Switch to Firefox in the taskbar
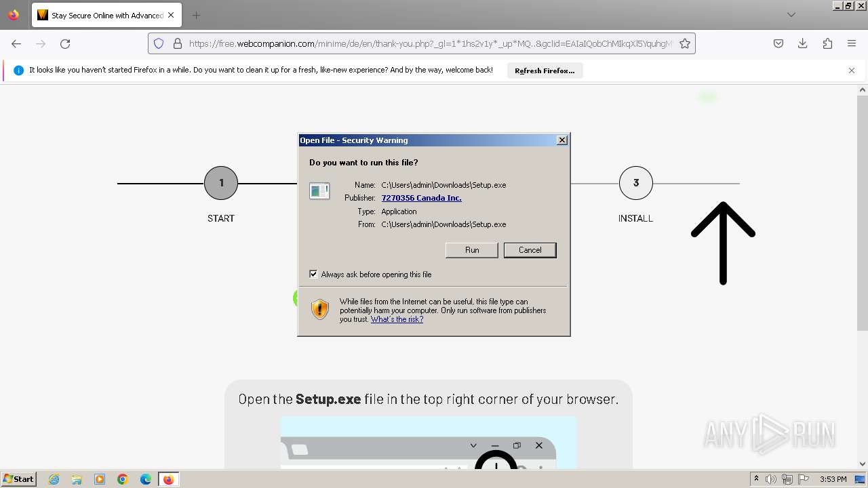868x488 pixels. coord(168,479)
